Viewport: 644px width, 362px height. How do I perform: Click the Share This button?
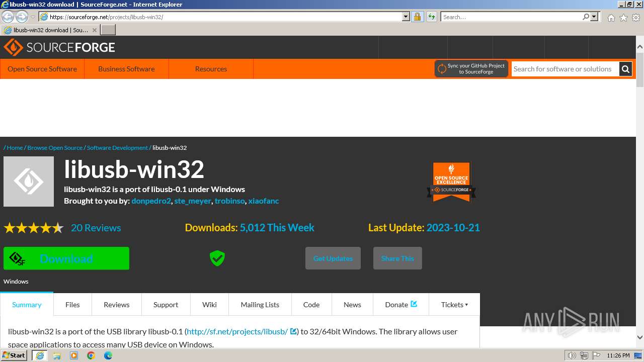click(397, 258)
